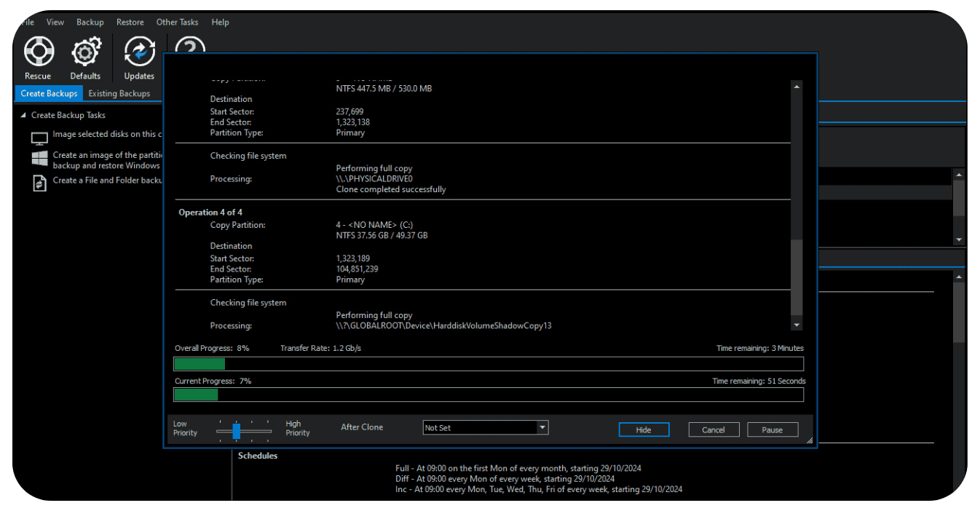Select the Create Backups tab
Viewport: 980px width, 511px height.
[x=49, y=94]
